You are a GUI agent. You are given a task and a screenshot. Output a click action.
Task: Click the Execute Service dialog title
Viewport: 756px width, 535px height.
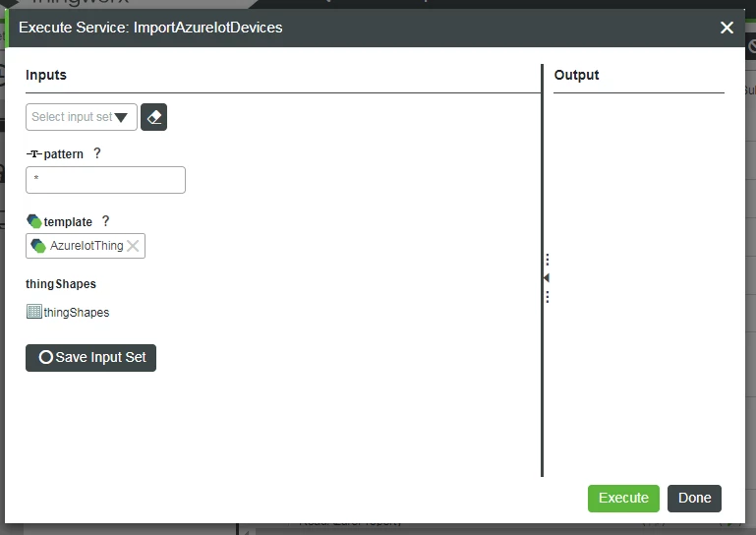(151, 28)
